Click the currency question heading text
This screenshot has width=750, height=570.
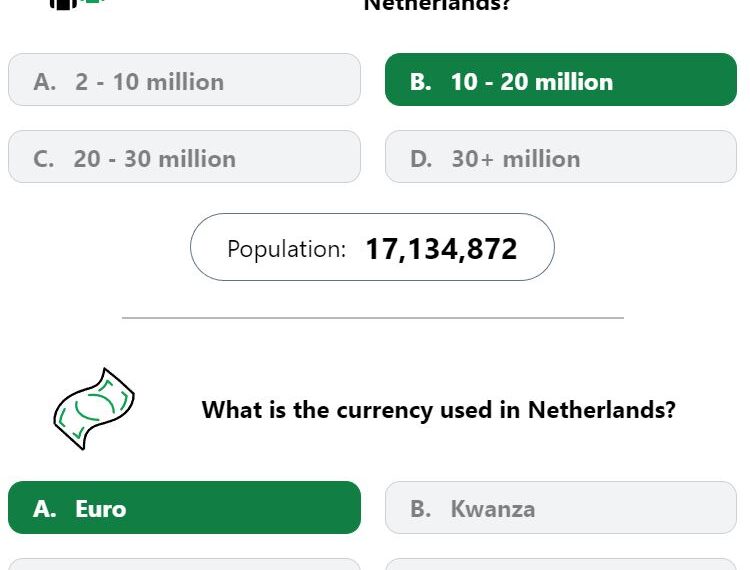pos(439,410)
